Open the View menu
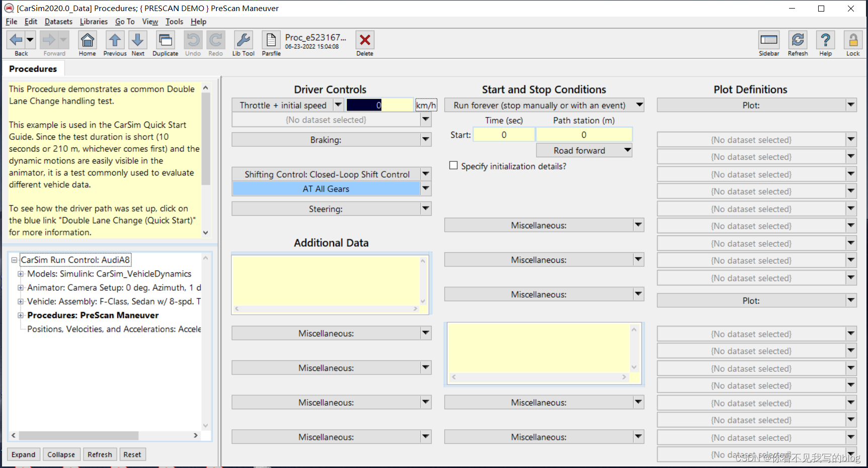Viewport: 868px width, 468px height. point(150,22)
